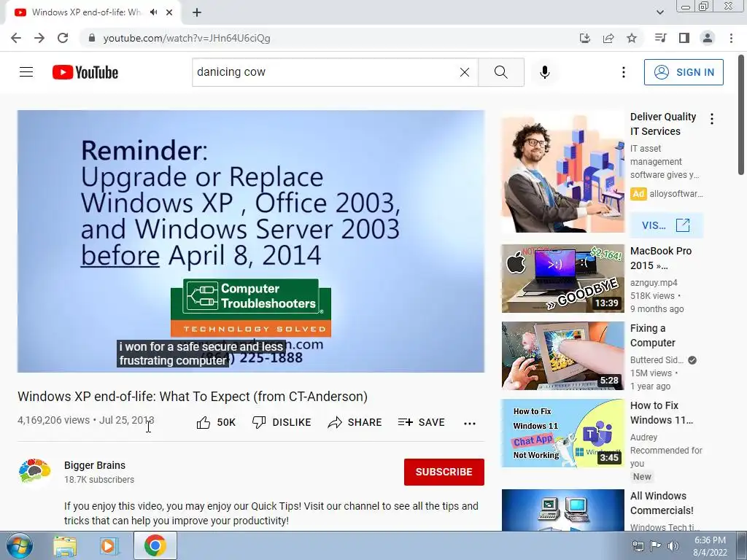The image size is (747, 560).
Task: Open Windows Explorer from taskbar
Action: 65,546
